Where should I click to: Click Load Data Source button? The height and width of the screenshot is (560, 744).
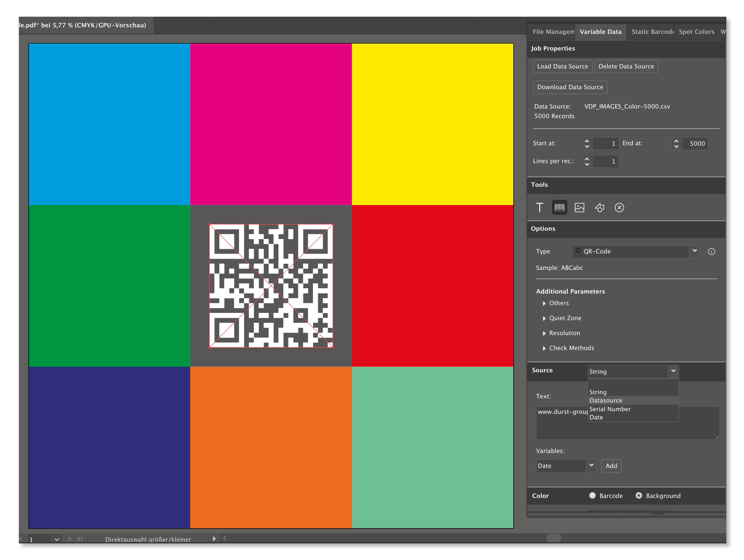click(x=562, y=66)
